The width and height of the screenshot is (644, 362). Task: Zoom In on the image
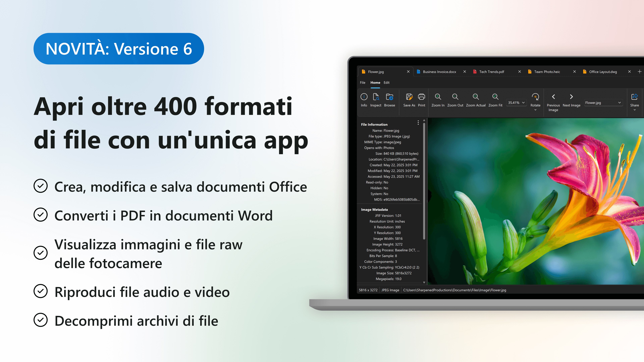438,97
